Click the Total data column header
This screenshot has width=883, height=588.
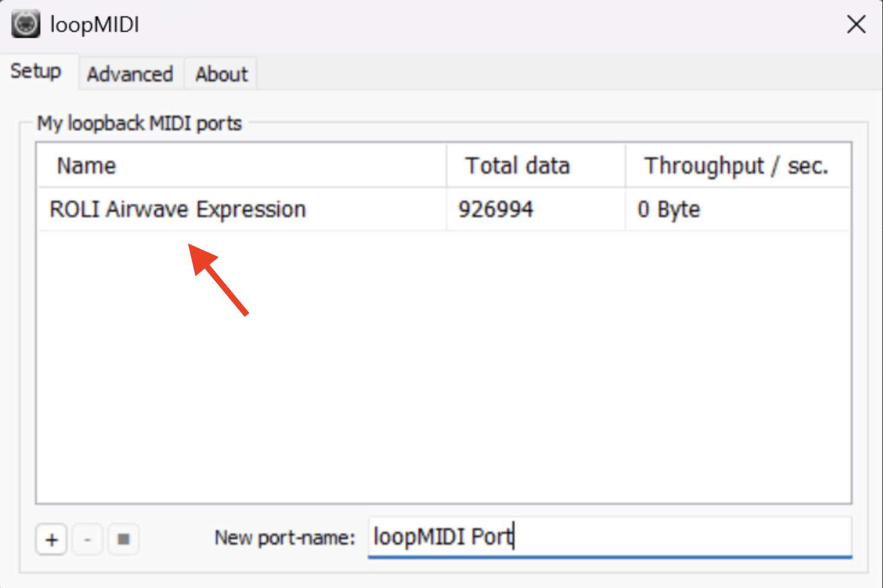tap(535, 166)
